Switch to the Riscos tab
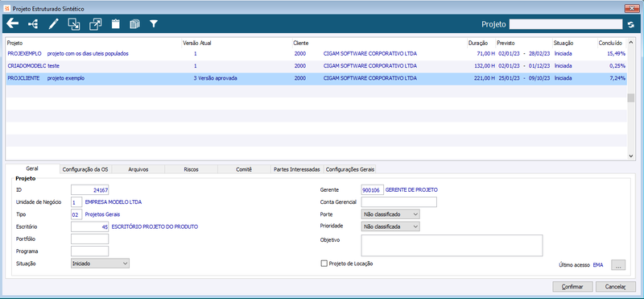This screenshot has height=299, width=644. (191, 169)
